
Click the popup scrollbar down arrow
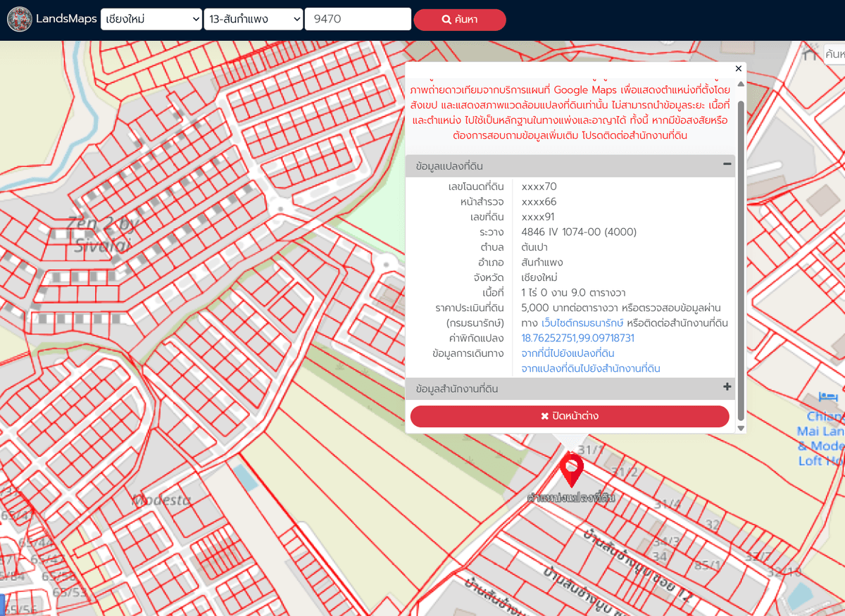tap(740, 427)
